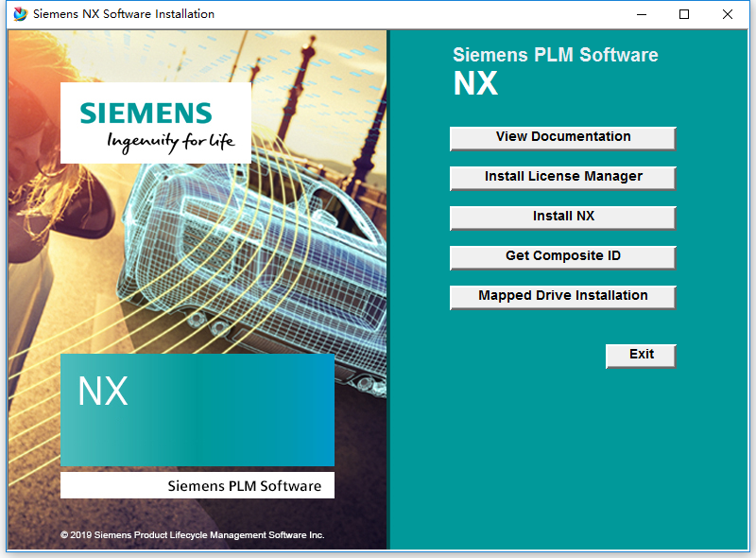756x558 pixels.
Task: Click the NX app icon in title bar
Action: click(21, 14)
